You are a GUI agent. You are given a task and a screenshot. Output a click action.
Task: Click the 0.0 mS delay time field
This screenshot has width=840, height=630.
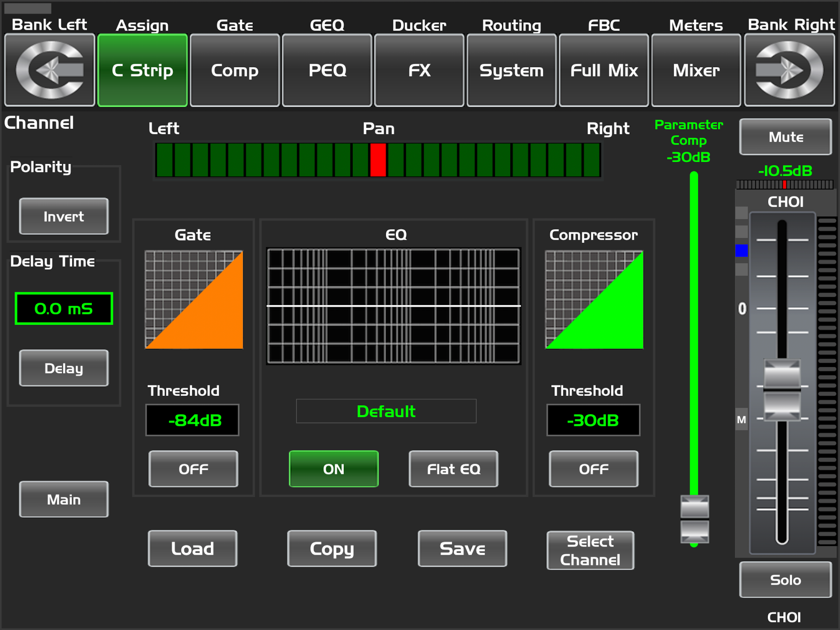64,309
